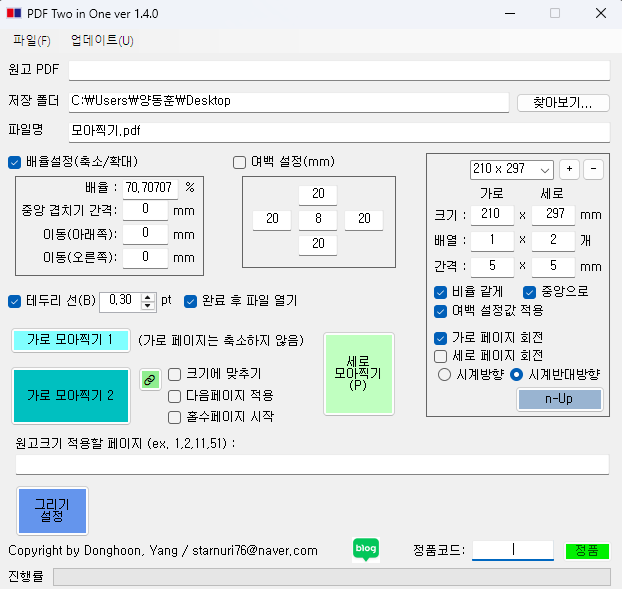The width and height of the screenshot is (622, 589).
Task: Click the 세로 모아찍기(P) button
Action: pos(359,374)
